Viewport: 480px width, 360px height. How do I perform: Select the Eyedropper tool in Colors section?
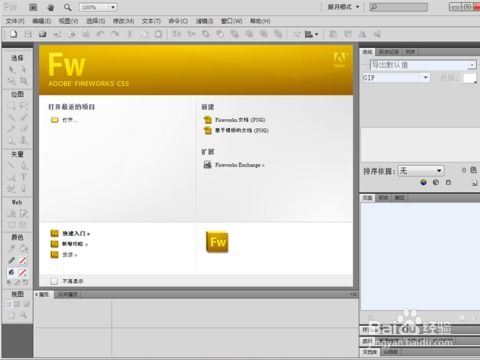pyautogui.click(x=12, y=248)
